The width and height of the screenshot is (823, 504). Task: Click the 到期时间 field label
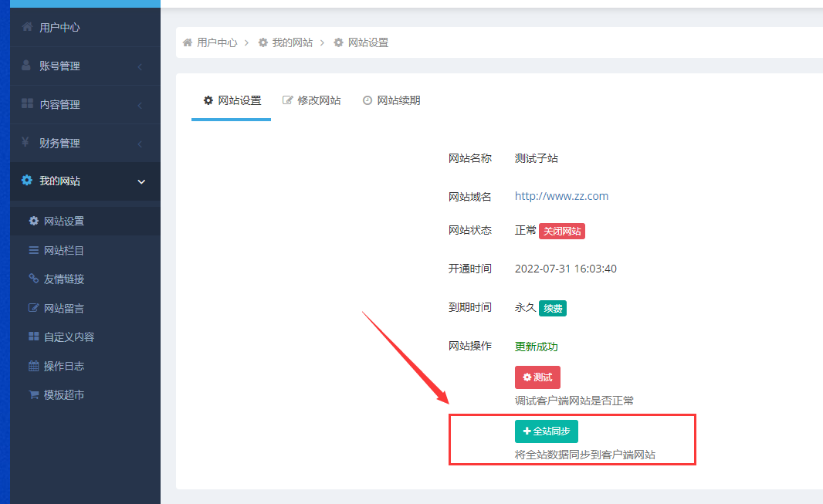(x=469, y=307)
